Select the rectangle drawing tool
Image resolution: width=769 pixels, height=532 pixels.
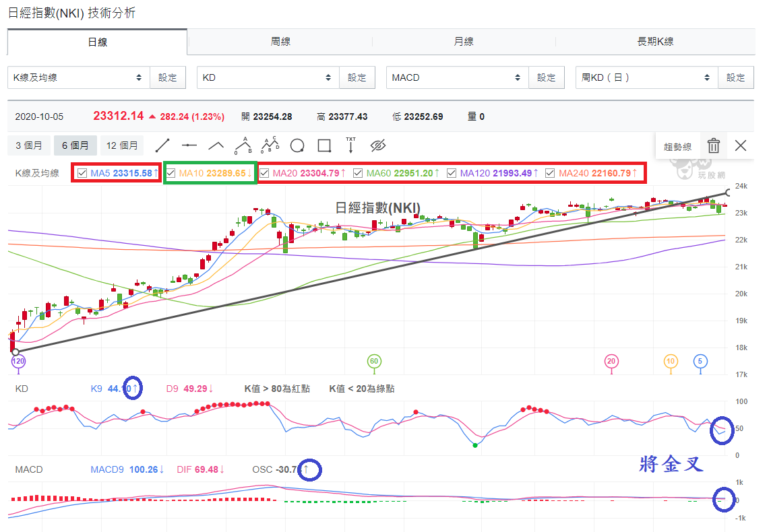(324, 145)
